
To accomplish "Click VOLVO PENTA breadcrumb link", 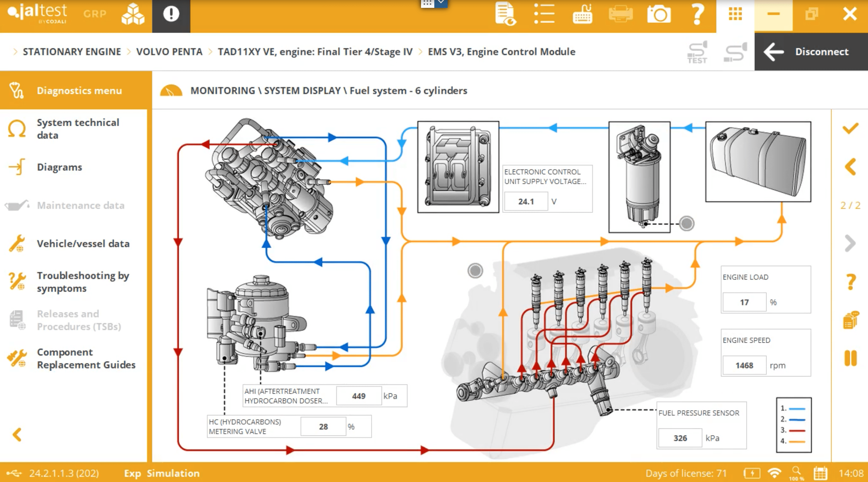I will [169, 52].
